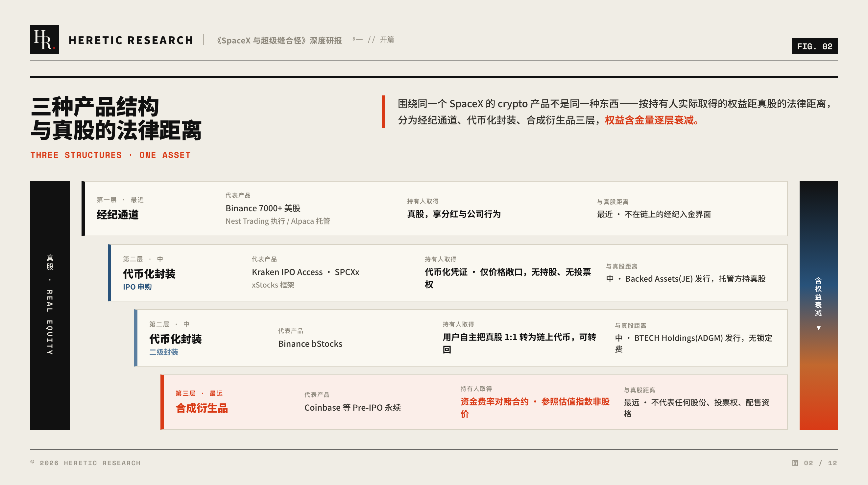Click '用户自主把真股 1:1 转为链上代币' text
Image resolution: width=868 pixels, height=485 pixels.
click(519, 343)
